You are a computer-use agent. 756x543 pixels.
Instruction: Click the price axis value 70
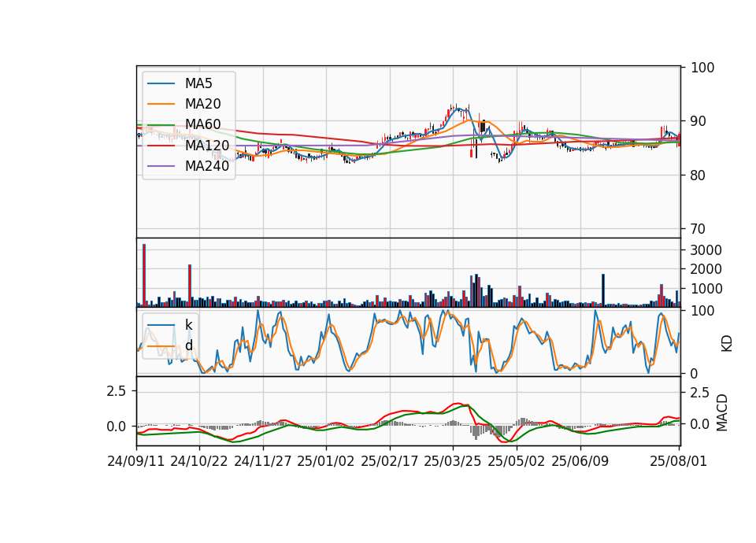click(x=698, y=229)
